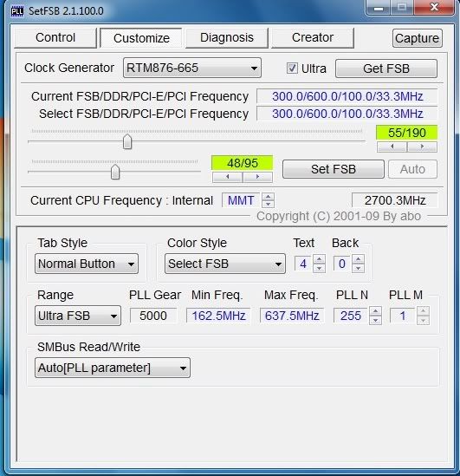Click left arrow under 48/95 indicator
Screen dimensions: 460x476
[x=228, y=177]
